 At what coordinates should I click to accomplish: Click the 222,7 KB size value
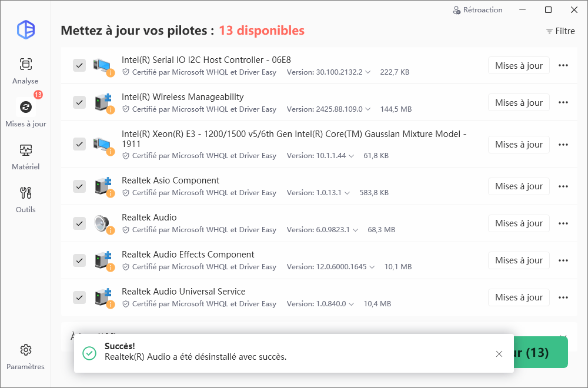395,72
